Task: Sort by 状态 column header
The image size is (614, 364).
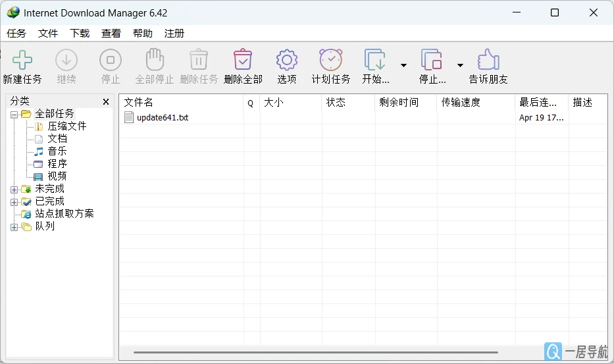Action: tap(349, 102)
